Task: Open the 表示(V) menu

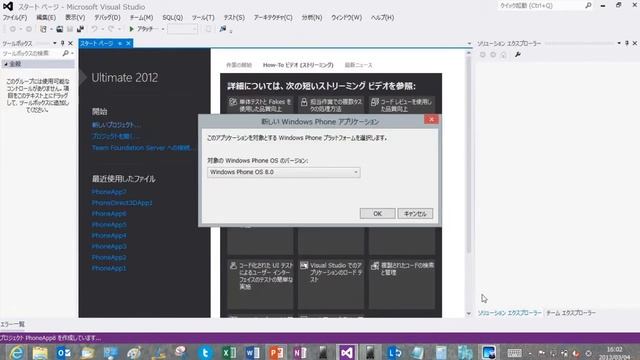Action: [75, 18]
